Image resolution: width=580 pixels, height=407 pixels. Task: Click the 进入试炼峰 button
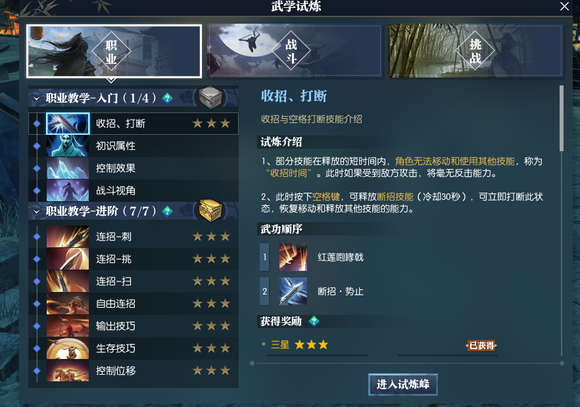(403, 384)
